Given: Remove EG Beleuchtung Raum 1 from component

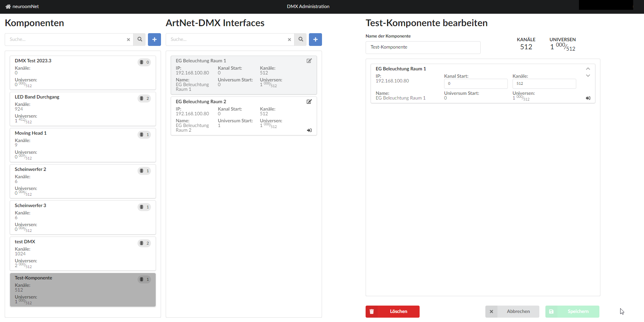Looking at the screenshot, I should pos(588,98).
